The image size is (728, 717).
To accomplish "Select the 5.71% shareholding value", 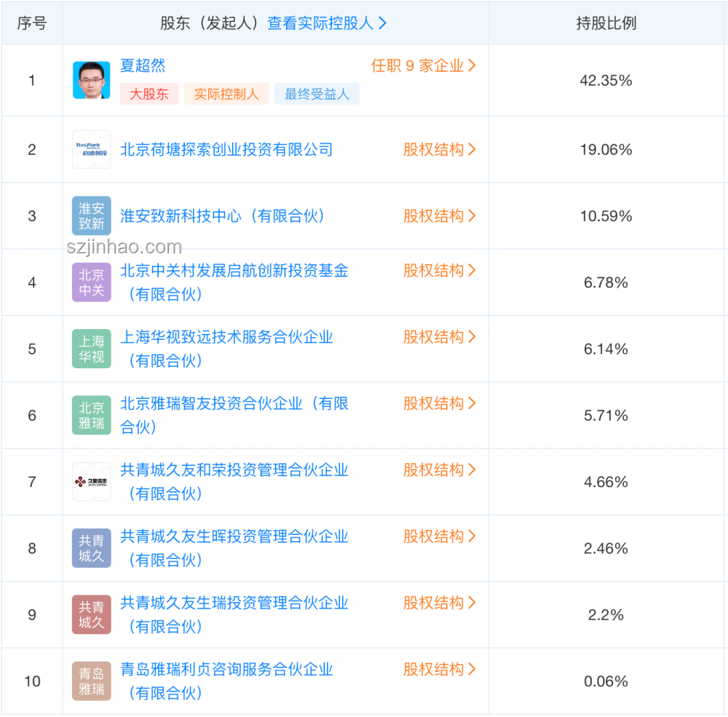I will (x=606, y=415).
